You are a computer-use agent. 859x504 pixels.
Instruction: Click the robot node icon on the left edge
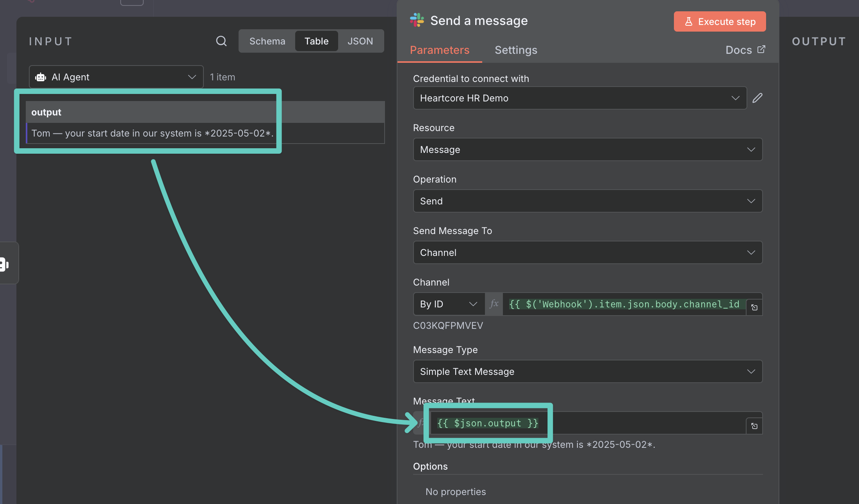[5, 264]
